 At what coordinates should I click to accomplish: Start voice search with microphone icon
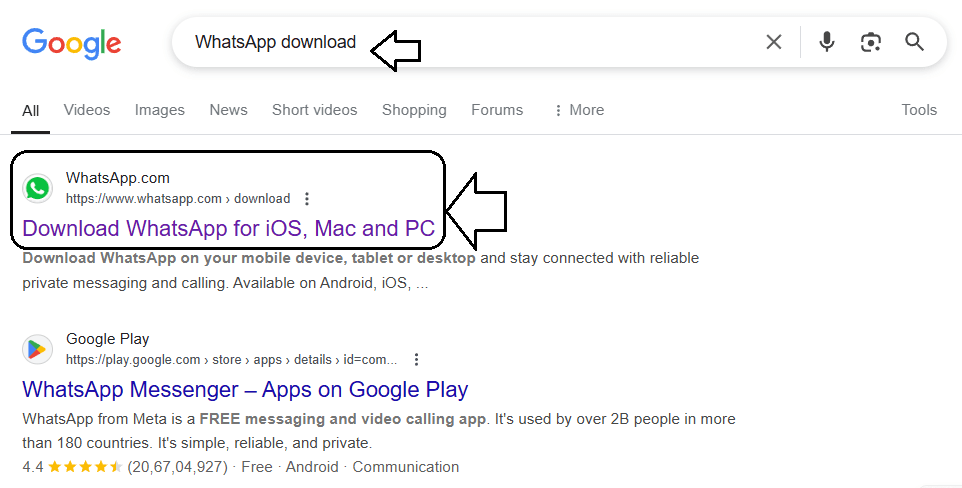pyautogui.click(x=826, y=42)
